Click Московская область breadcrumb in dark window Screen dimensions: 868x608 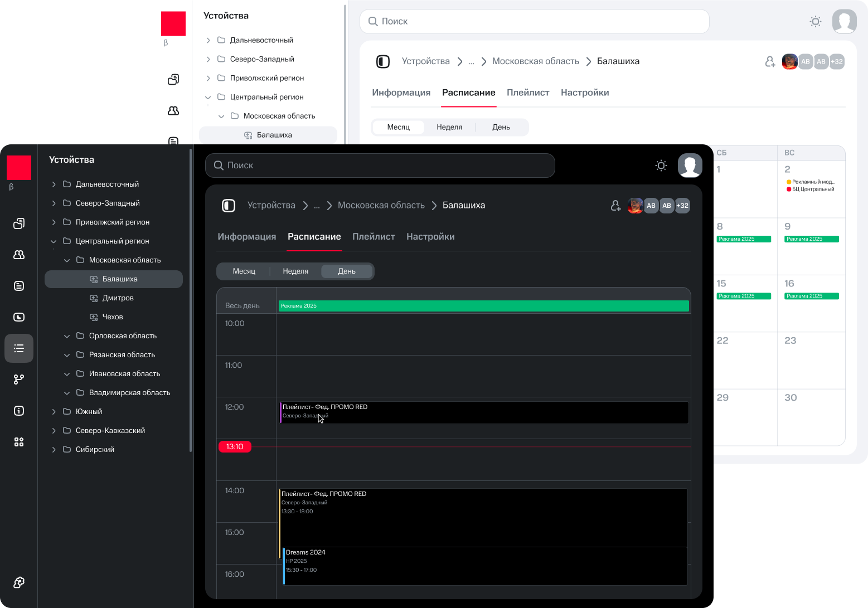381,206
